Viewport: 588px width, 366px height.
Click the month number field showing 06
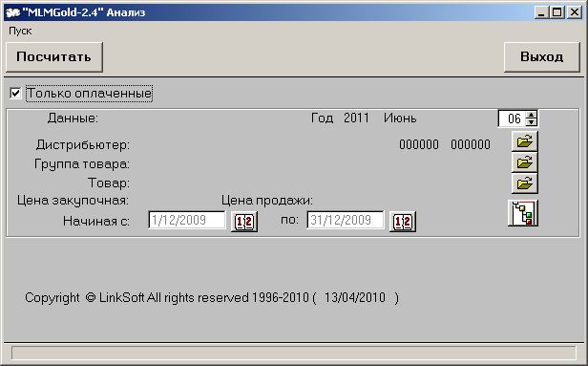[x=513, y=118]
